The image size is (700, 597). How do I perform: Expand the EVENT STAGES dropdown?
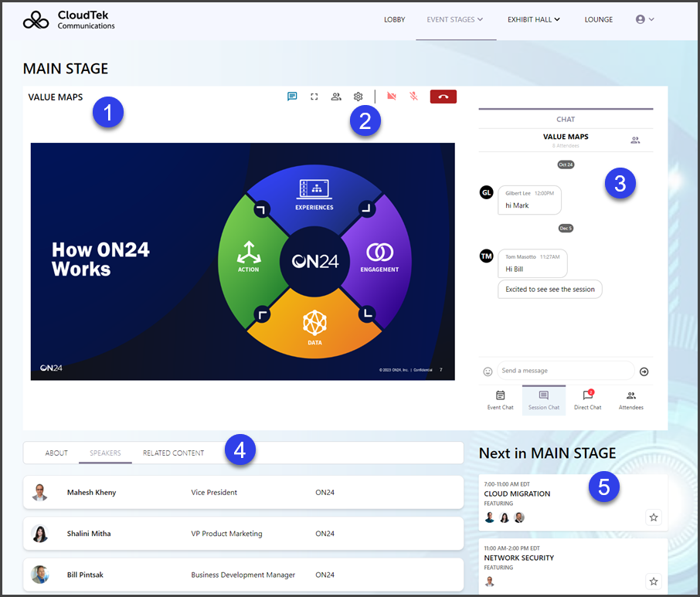pos(455,19)
